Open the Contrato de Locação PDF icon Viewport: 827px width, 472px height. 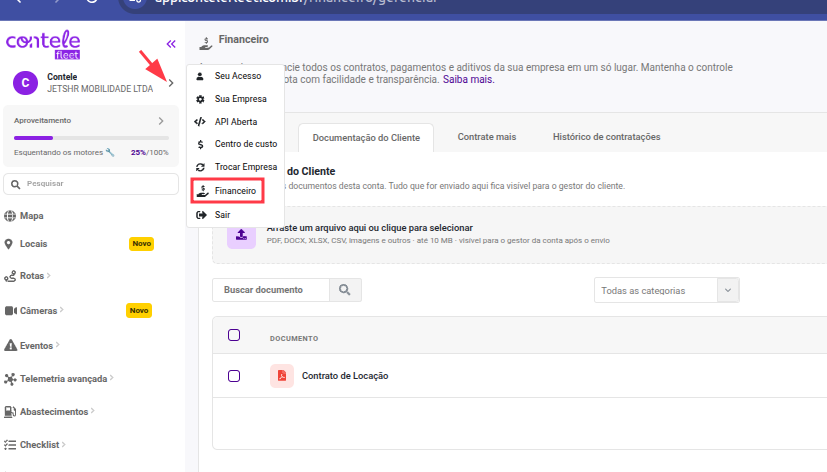click(x=282, y=375)
